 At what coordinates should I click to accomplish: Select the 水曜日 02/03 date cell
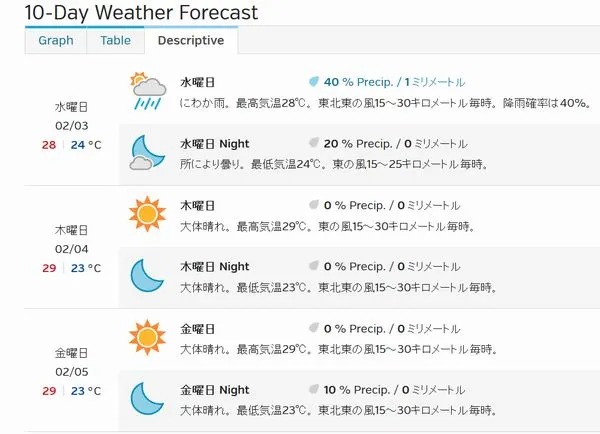(x=72, y=126)
